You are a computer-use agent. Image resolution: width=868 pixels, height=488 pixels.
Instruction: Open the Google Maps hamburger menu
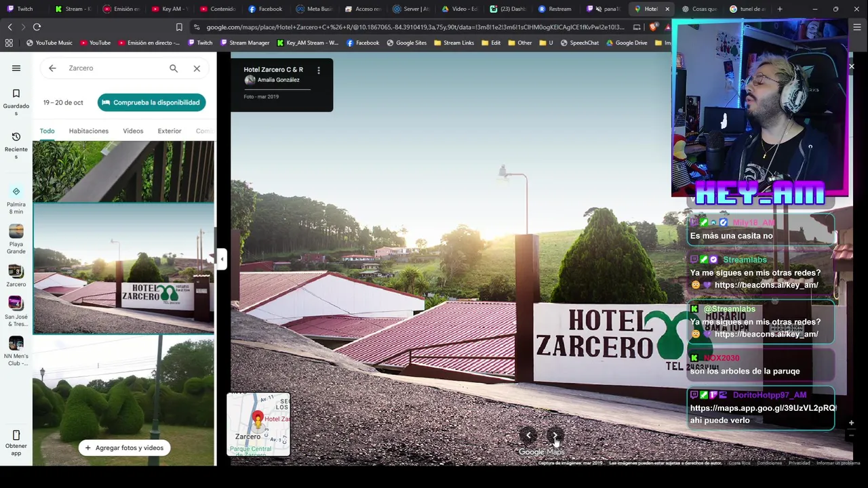click(x=16, y=68)
